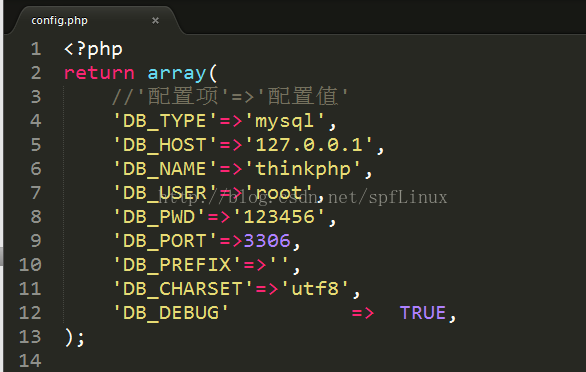Click the 'mysql' value
This screenshot has height=372, width=586.
pos(285,122)
